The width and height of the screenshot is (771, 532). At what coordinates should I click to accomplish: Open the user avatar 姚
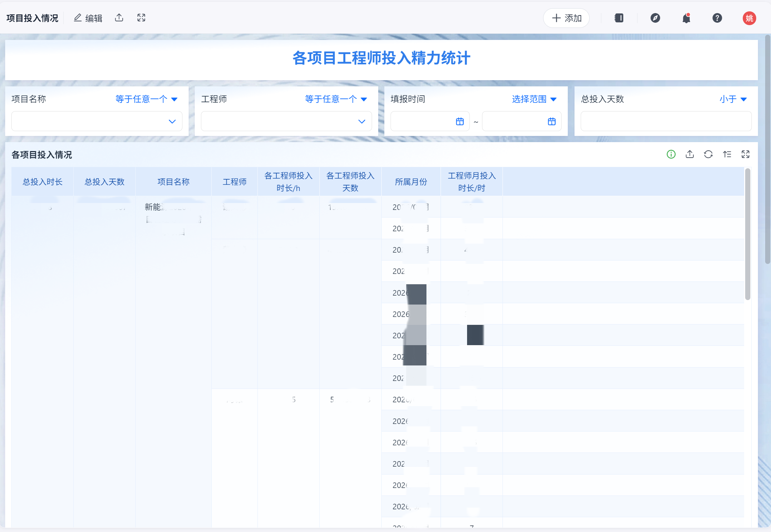[749, 18]
